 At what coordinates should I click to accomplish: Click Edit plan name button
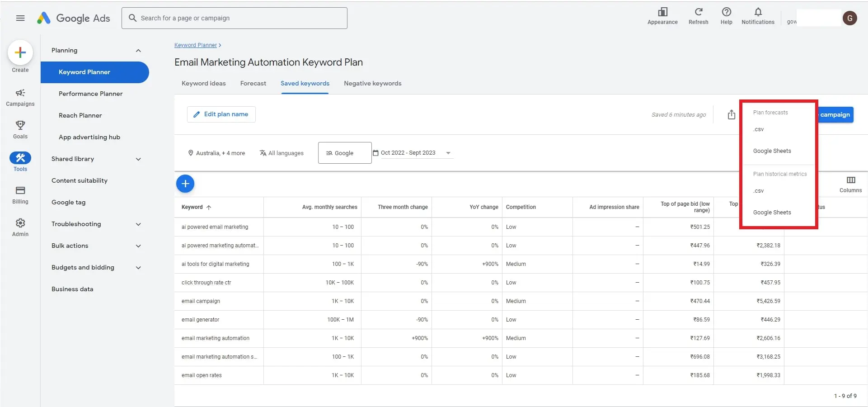click(x=221, y=114)
